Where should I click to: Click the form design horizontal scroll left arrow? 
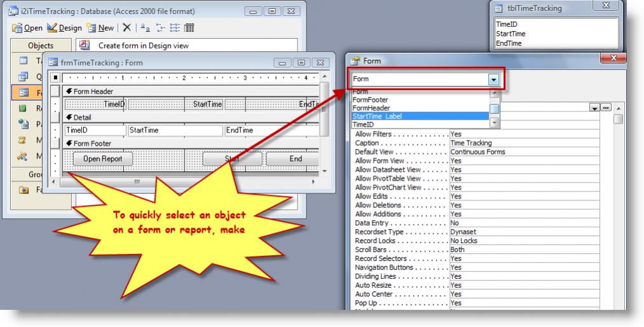click(54, 181)
